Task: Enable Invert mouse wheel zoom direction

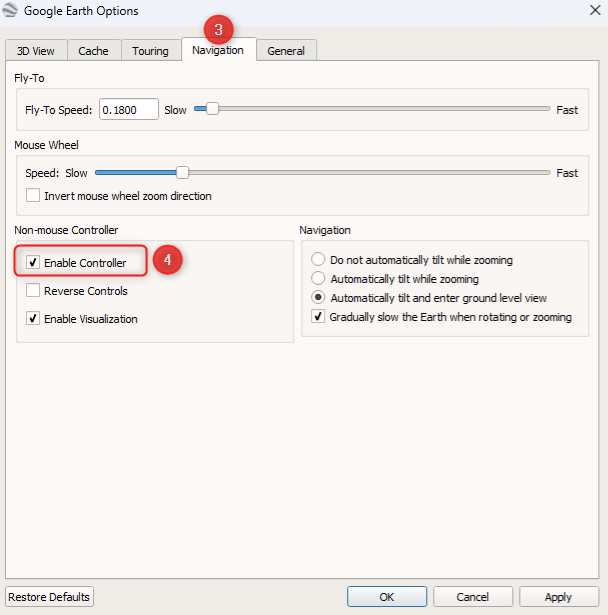Action: point(34,196)
